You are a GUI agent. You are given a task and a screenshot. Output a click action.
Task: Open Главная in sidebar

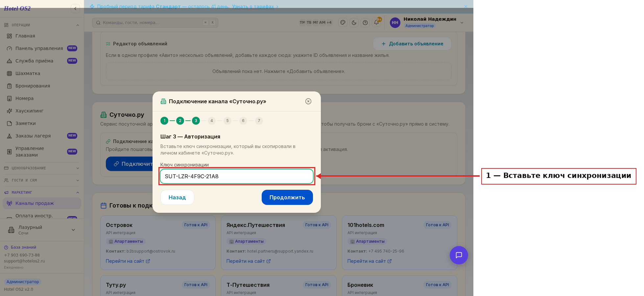coord(42,36)
